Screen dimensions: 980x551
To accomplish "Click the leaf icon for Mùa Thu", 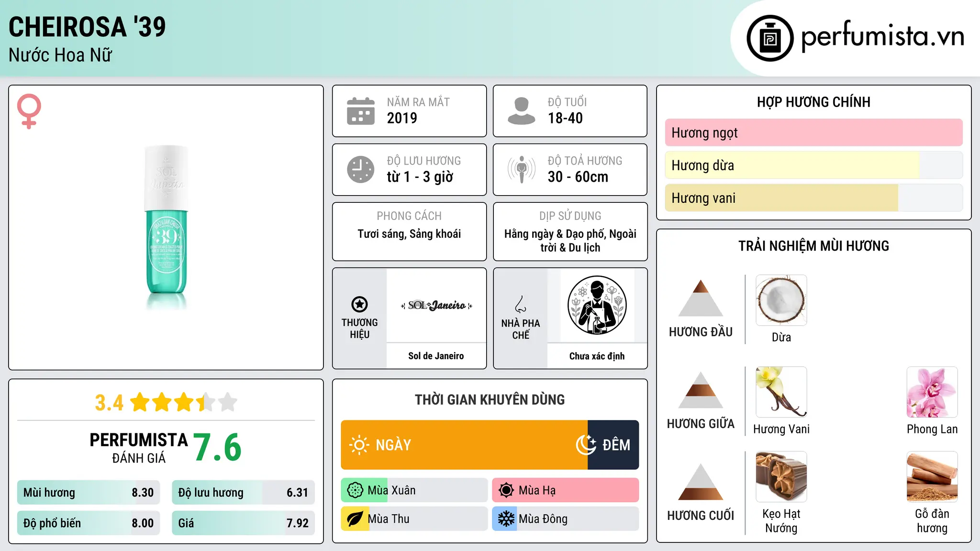I will [355, 519].
